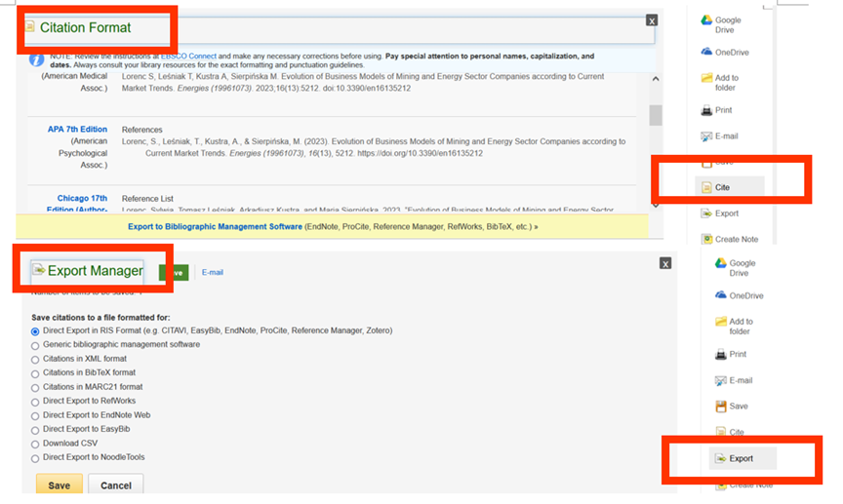Click Chicago 17th Edition style link

point(79,204)
